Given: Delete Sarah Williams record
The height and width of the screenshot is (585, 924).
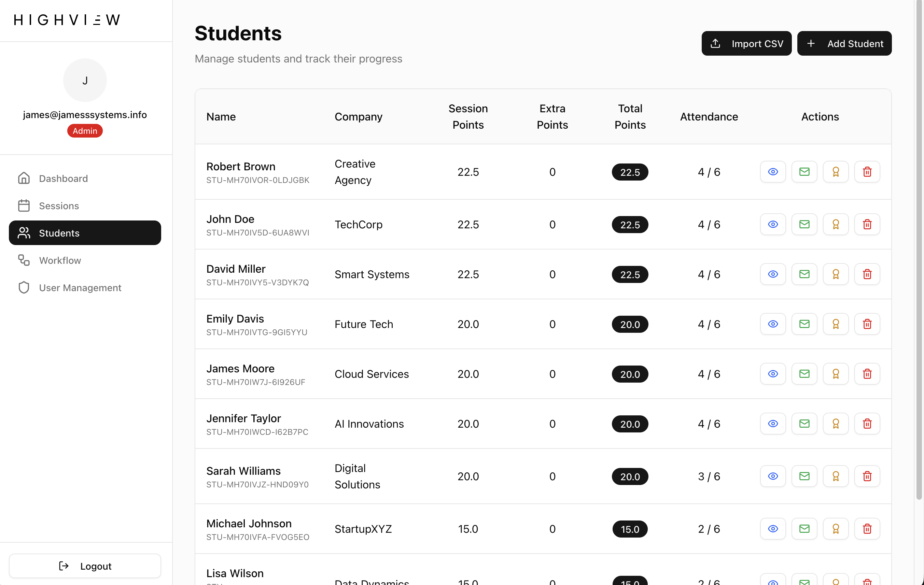Looking at the screenshot, I should (x=867, y=476).
